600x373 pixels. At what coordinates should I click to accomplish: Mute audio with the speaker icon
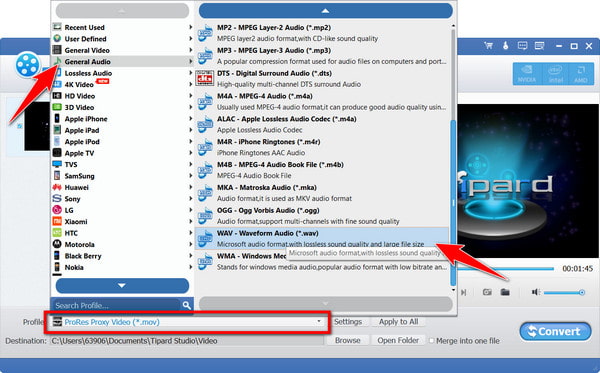535,292
